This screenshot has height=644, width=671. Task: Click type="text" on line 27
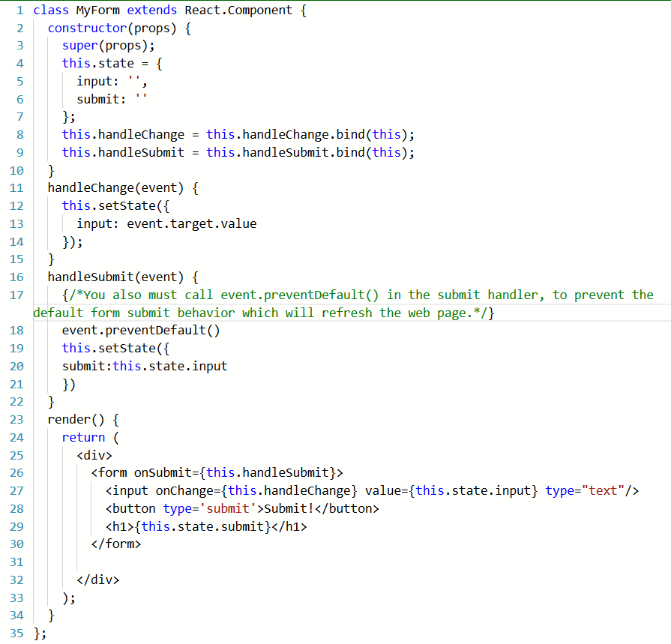tap(585, 491)
